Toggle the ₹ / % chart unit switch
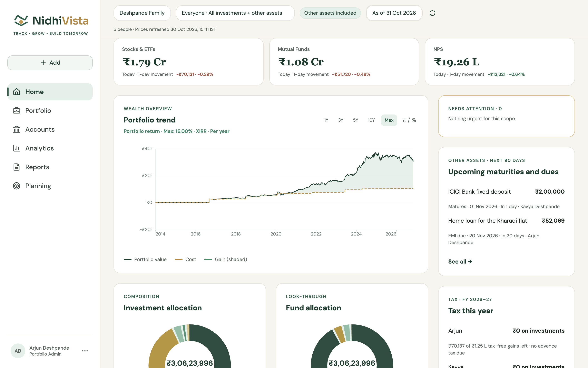Image resolution: width=588 pixels, height=368 pixels. pyautogui.click(x=409, y=120)
